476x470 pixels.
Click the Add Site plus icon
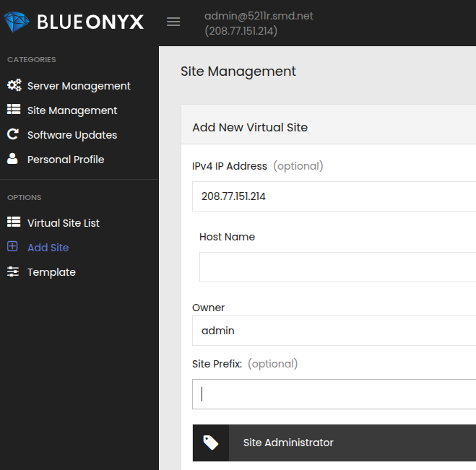[12, 246]
